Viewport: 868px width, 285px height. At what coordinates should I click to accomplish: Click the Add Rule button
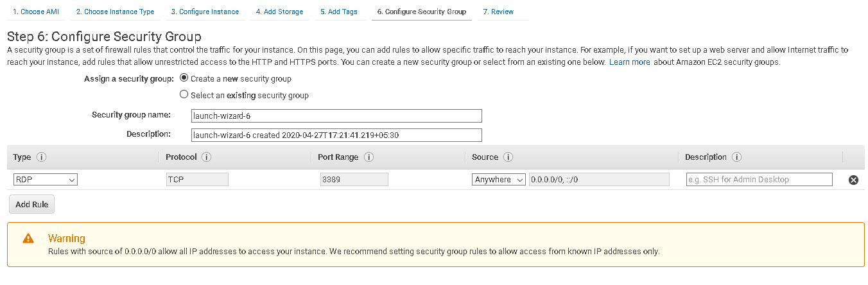click(x=31, y=204)
